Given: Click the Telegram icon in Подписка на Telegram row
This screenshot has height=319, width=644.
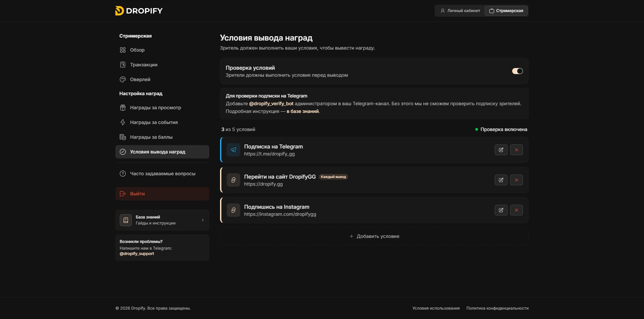Looking at the screenshot, I should pos(233,150).
